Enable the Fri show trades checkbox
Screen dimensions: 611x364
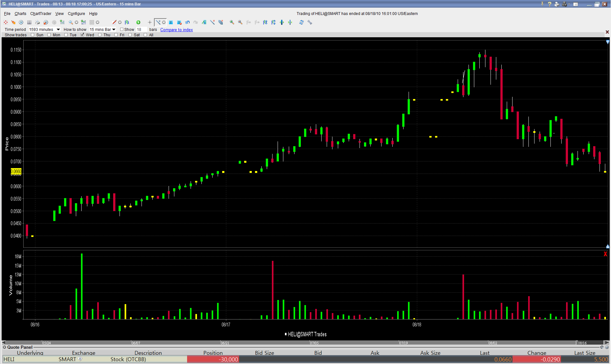(x=116, y=35)
